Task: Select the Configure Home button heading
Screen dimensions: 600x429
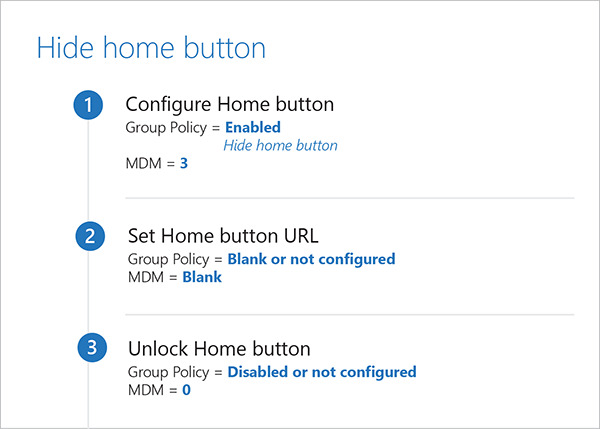Action: coord(229,105)
